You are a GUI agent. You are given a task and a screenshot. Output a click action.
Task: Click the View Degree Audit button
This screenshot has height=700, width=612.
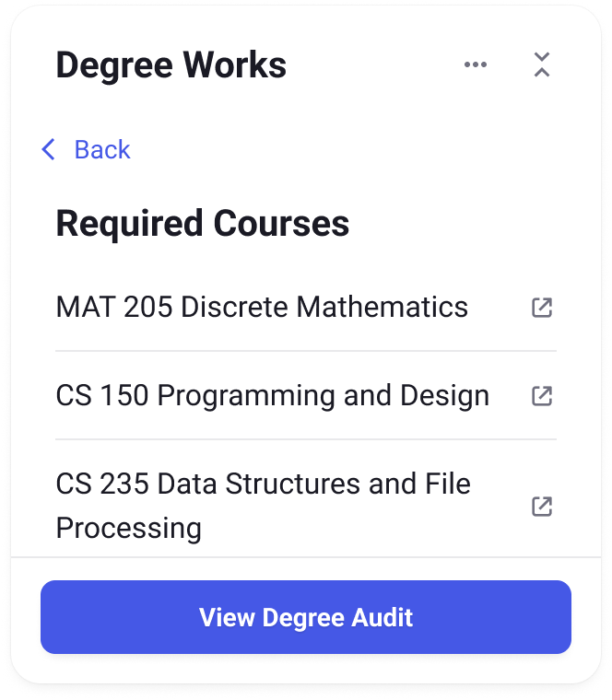pyautogui.click(x=306, y=617)
